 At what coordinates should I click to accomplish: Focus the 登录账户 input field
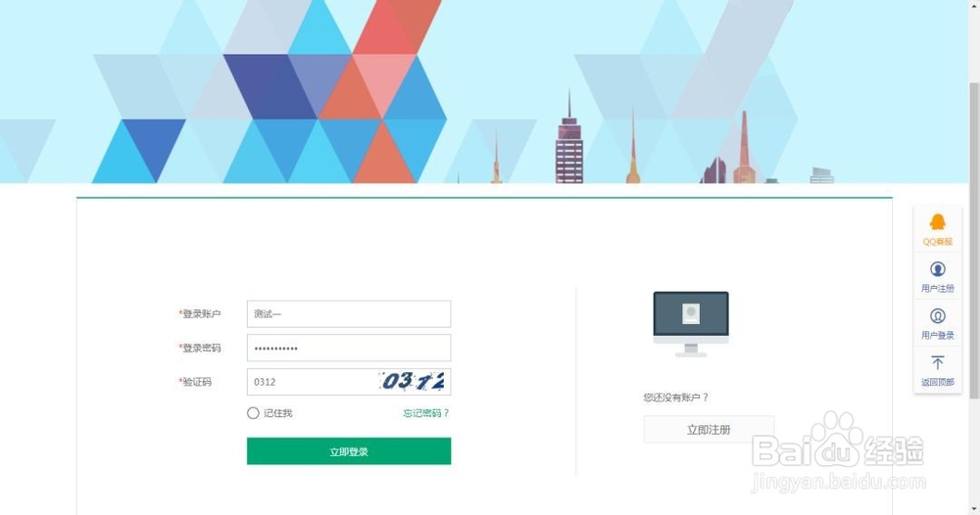pyautogui.click(x=349, y=314)
